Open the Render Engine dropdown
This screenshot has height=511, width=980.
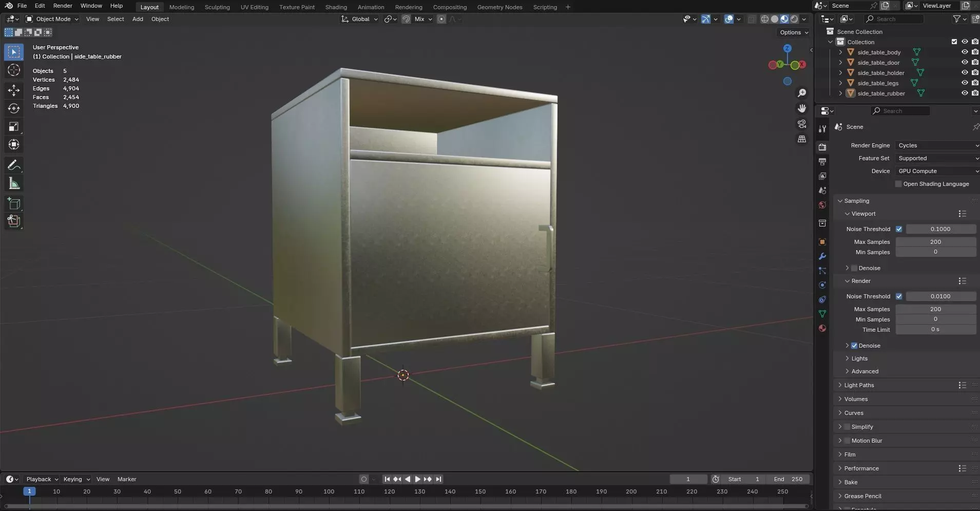937,145
